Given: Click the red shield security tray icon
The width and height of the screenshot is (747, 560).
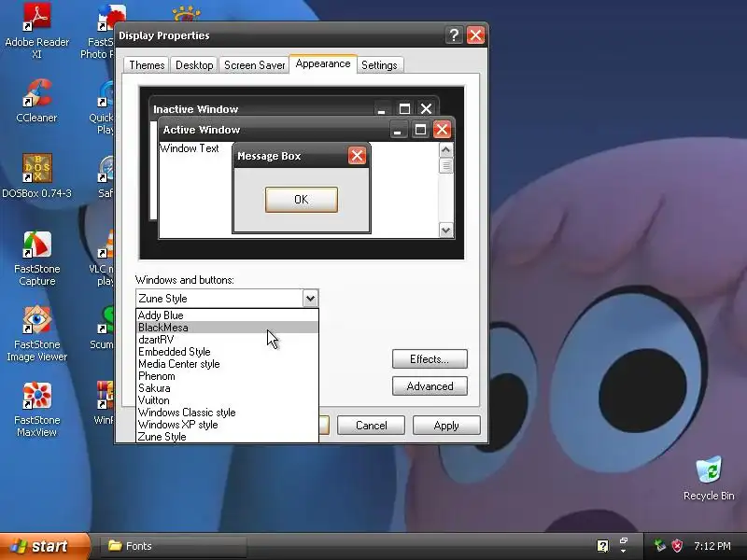Looking at the screenshot, I should point(677,546).
